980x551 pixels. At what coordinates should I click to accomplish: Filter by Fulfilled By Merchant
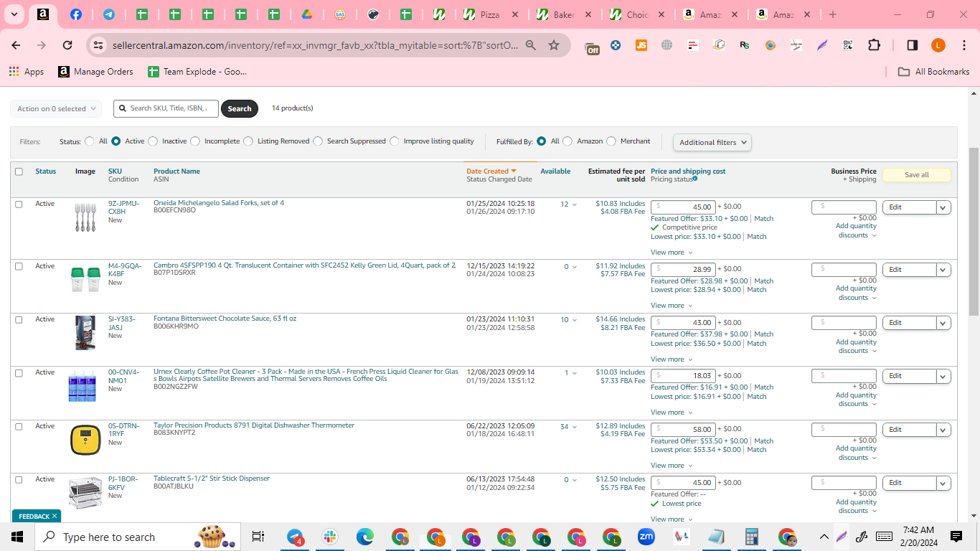(611, 141)
